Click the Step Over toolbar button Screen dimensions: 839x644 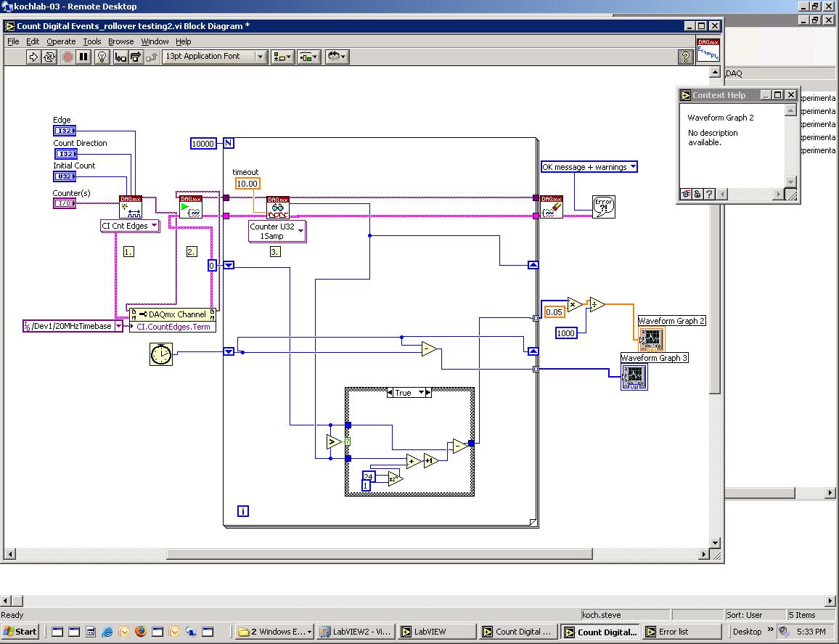(135, 57)
